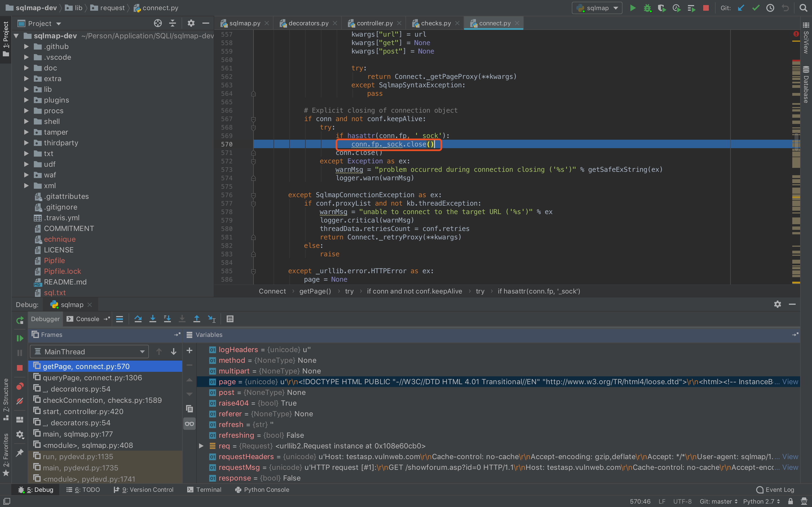Screen dimensions: 812x507
Task: Click the Evaluate Expression calculator icon
Action: click(230, 319)
